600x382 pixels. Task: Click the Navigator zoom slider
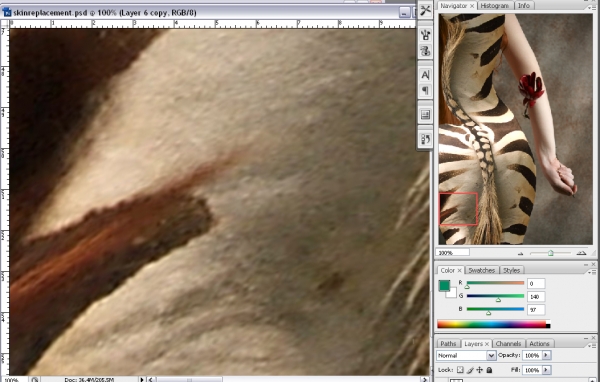[x=550, y=253]
